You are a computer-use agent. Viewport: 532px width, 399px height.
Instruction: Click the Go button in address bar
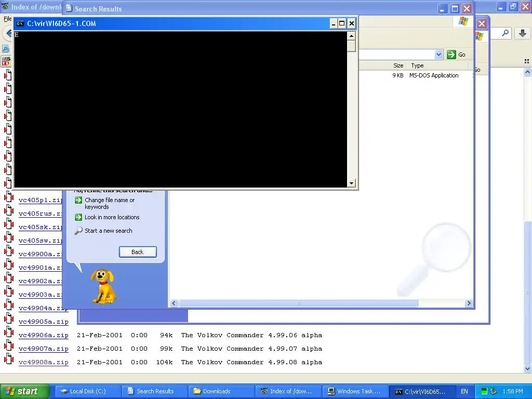pyautogui.click(x=456, y=55)
